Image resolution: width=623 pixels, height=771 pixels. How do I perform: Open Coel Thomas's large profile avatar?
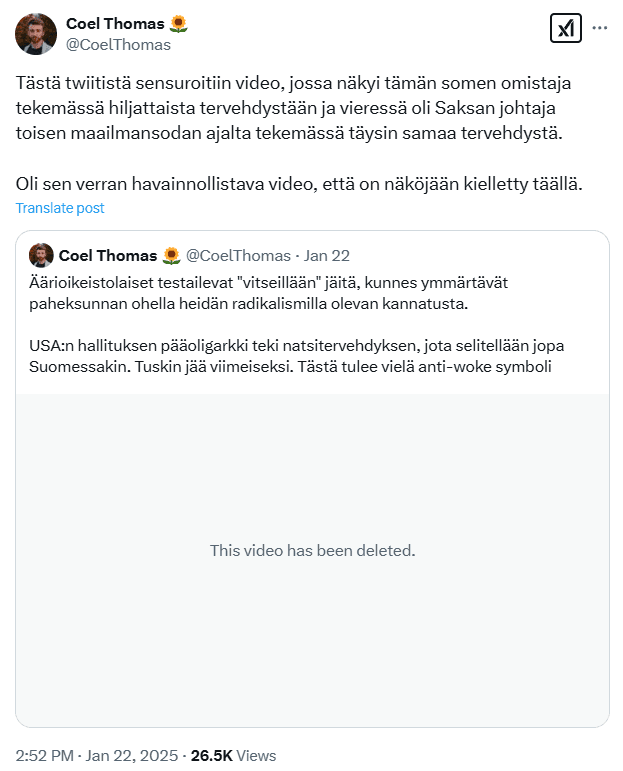pyautogui.click(x=36, y=34)
